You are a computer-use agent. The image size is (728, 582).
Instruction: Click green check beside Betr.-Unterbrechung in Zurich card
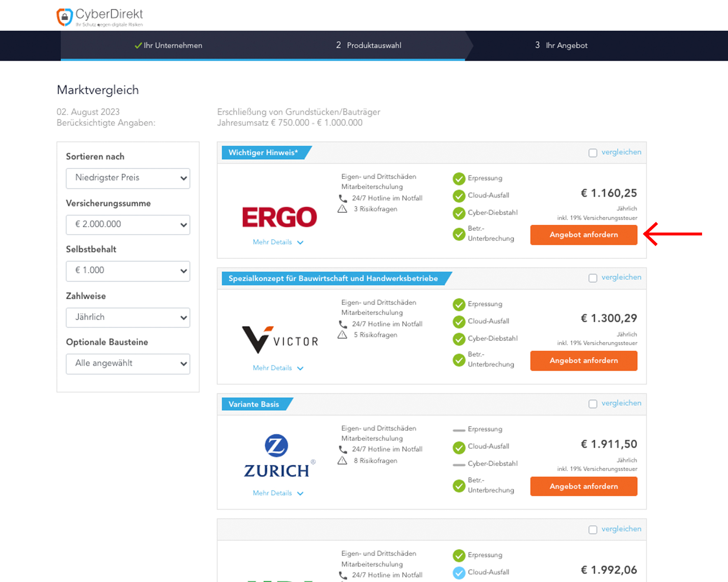[x=459, y=486]
